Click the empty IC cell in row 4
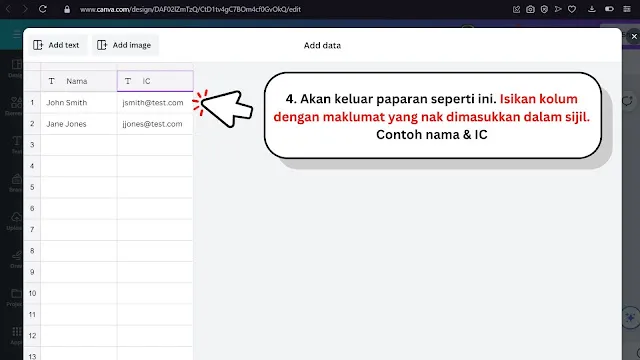The image size is (640, 360). click(155, 166)
